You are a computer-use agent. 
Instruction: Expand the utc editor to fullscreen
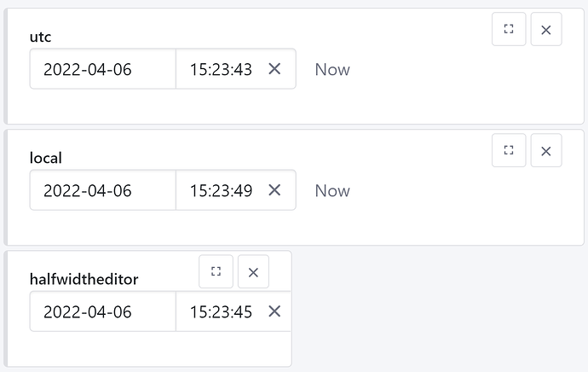coord(509,29)
